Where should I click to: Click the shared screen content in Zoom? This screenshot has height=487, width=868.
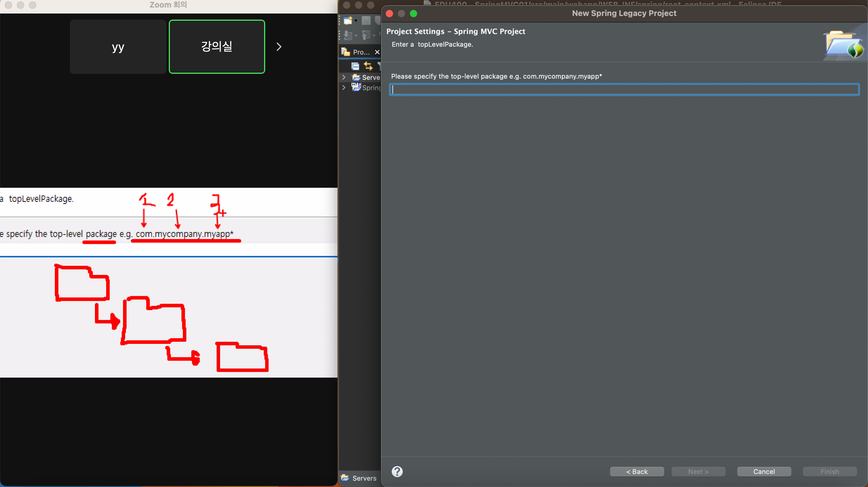coord(168,282)
